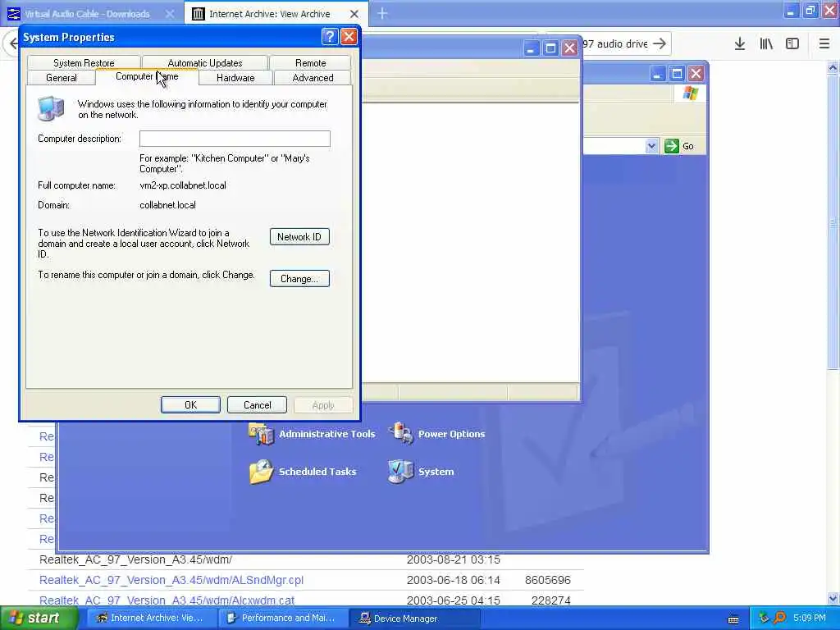
Task: Click the orange search tray icon
Action: click(x=779, y=619)
